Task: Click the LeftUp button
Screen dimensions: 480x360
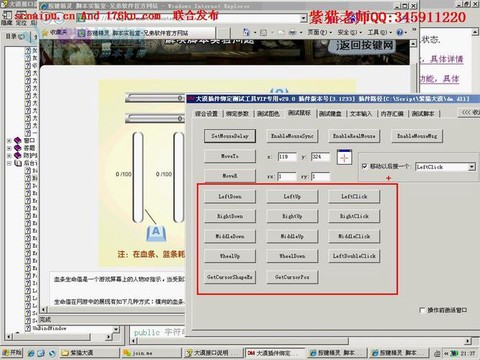Action: tap(292, 197)
